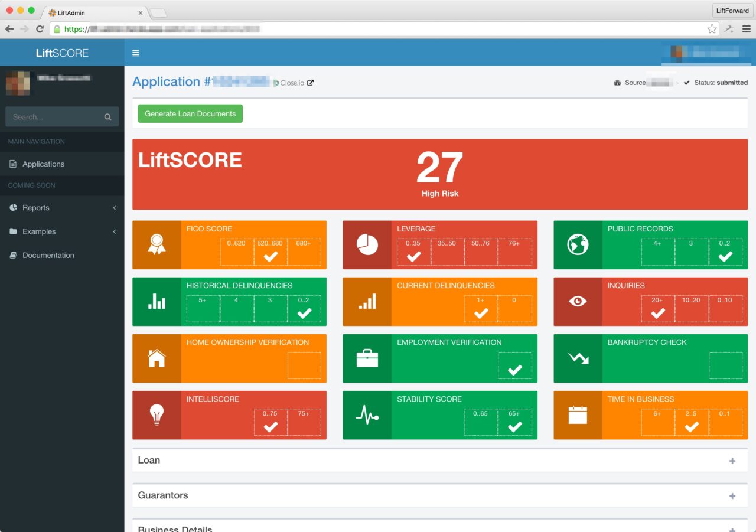Click the browser forward arrow
The height and width of the screenshot is (532, 756).
tap(24, 29)
